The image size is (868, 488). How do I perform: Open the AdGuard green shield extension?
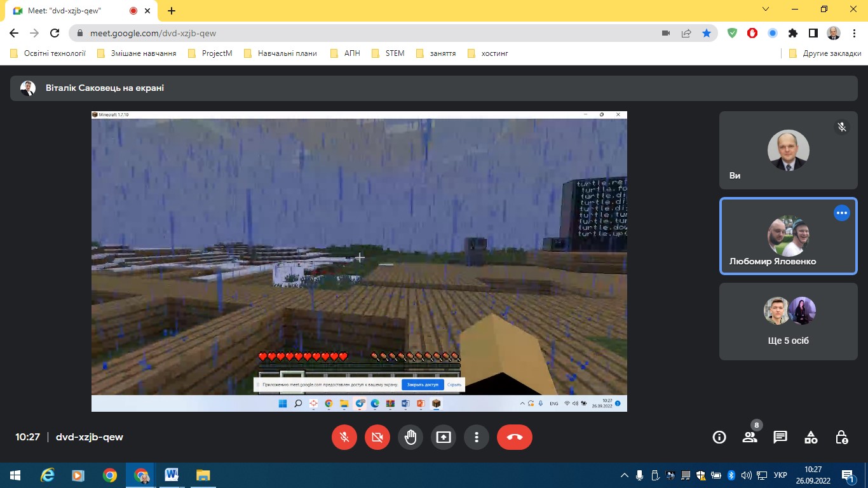click(732, 33)
